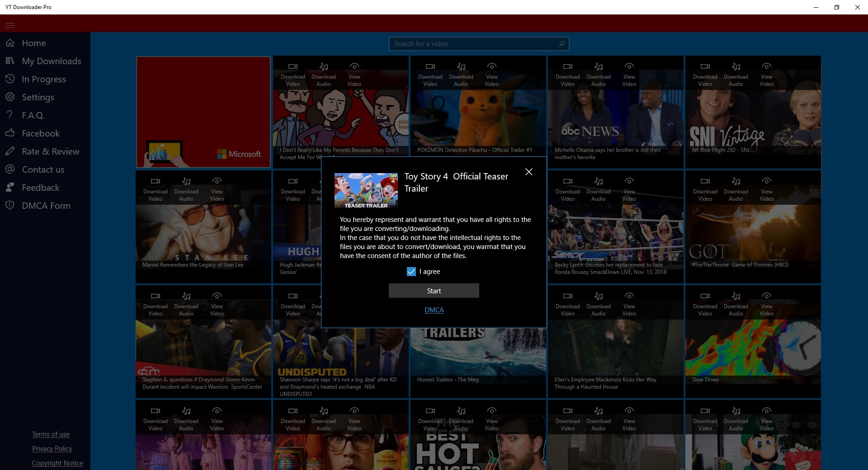View the Ellen's Haunted House video
868x470 pixels.
pos(629,304)
